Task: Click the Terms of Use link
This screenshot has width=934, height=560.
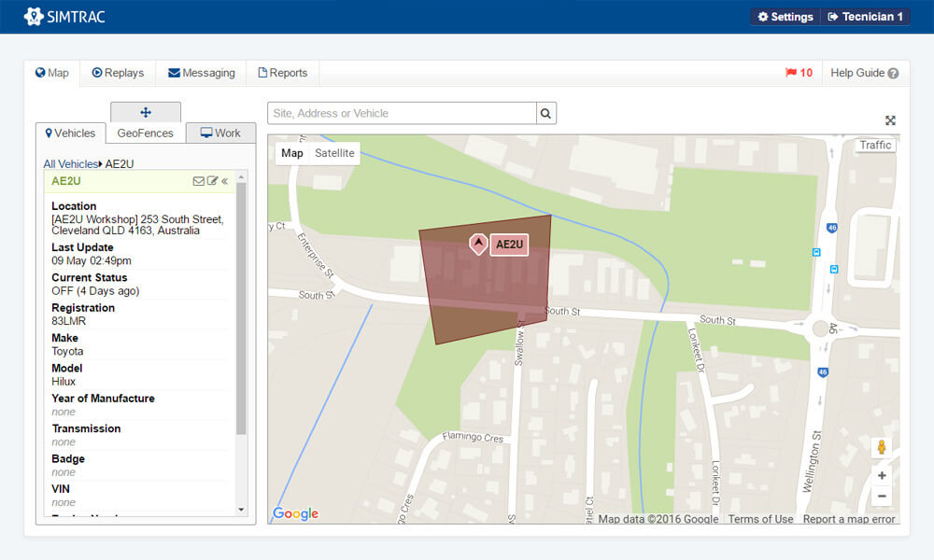Action: pyautogui.click(x=760, y=519)
